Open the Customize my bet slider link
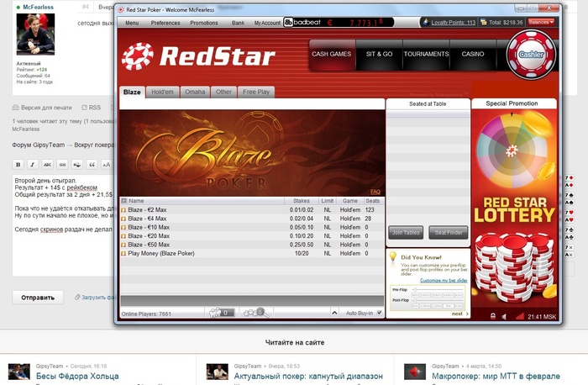This screenshot has width=588, height=385. coord(444,280)
